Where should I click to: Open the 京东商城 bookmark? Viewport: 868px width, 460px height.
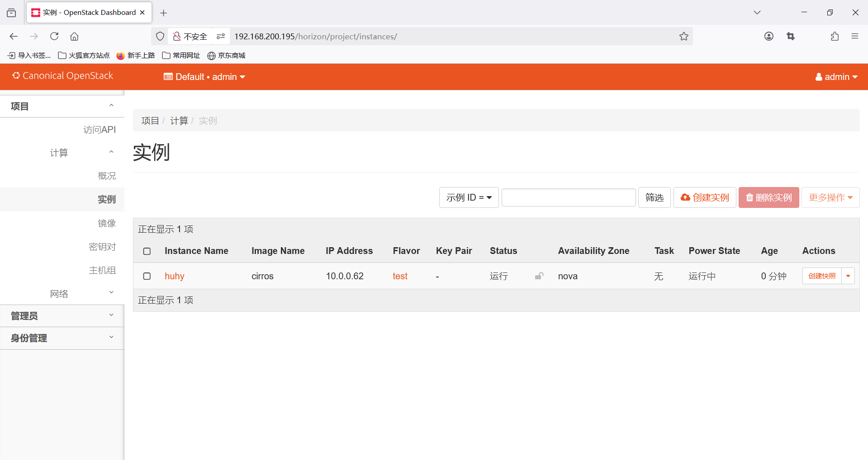coord(226,55)
